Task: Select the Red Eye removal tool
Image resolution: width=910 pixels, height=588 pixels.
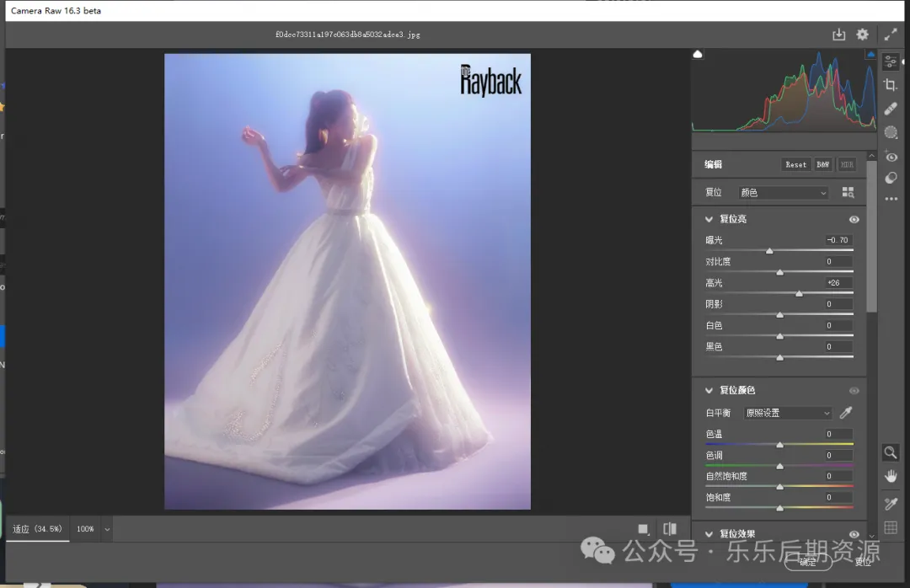Action: 891,157
